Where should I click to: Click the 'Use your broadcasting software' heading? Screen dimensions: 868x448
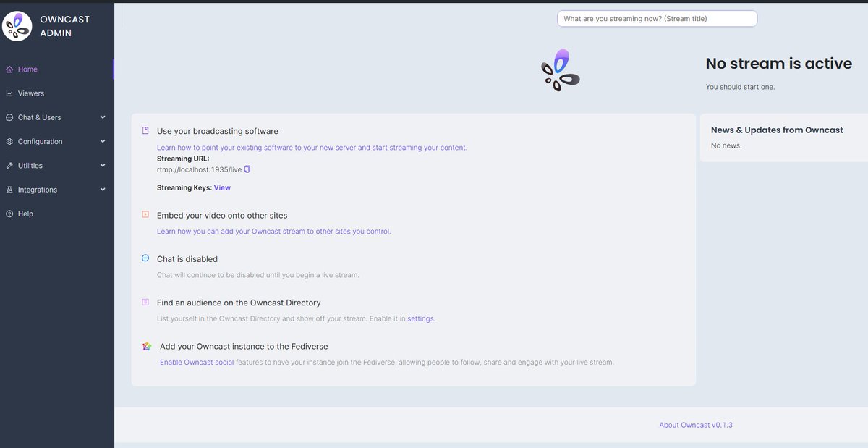tap(218, 131)
